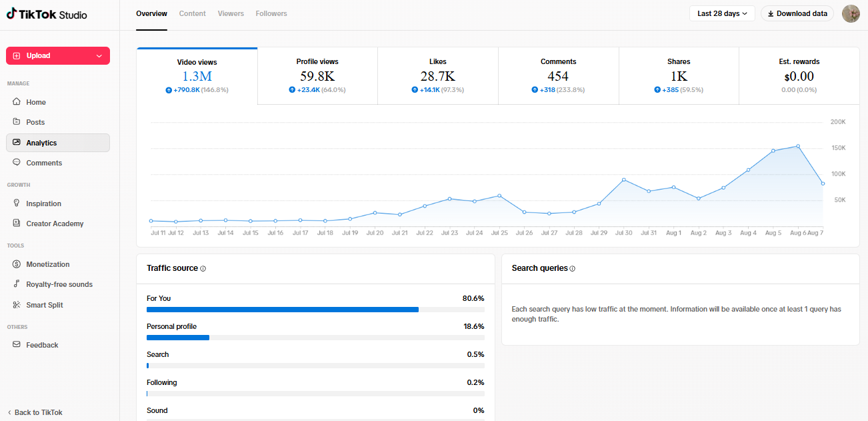Screen dimensions: 868x421
Task: Open the Last 28 days dropdown
Action: (x=722, y=13)
